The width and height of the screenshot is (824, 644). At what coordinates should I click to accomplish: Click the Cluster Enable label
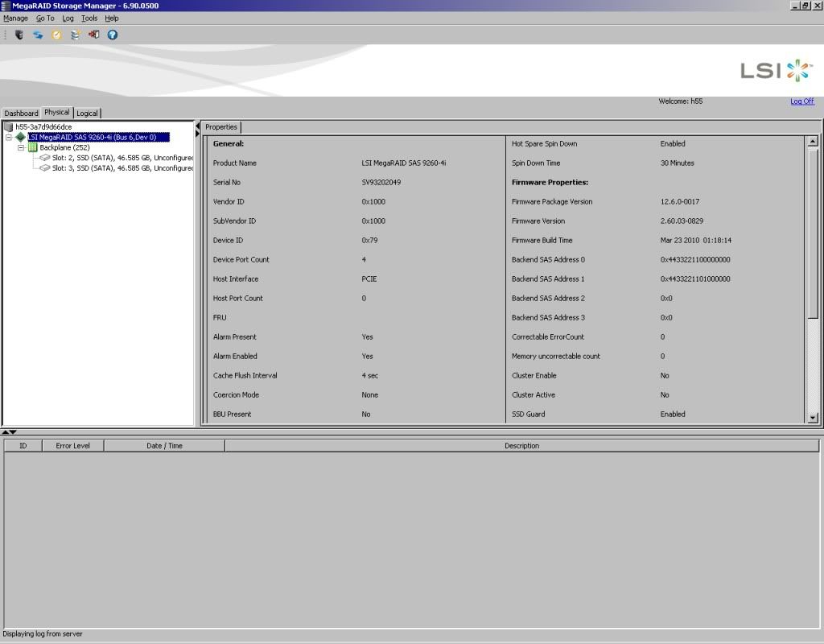point(534,376)
